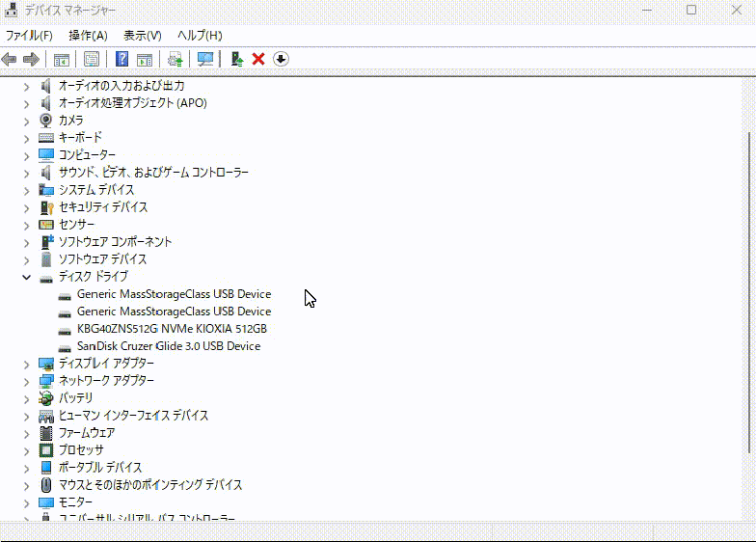This screenshot has height=542, width=756.
Task: Toggle the console tree pane toolbar icon
Action: 62,60
